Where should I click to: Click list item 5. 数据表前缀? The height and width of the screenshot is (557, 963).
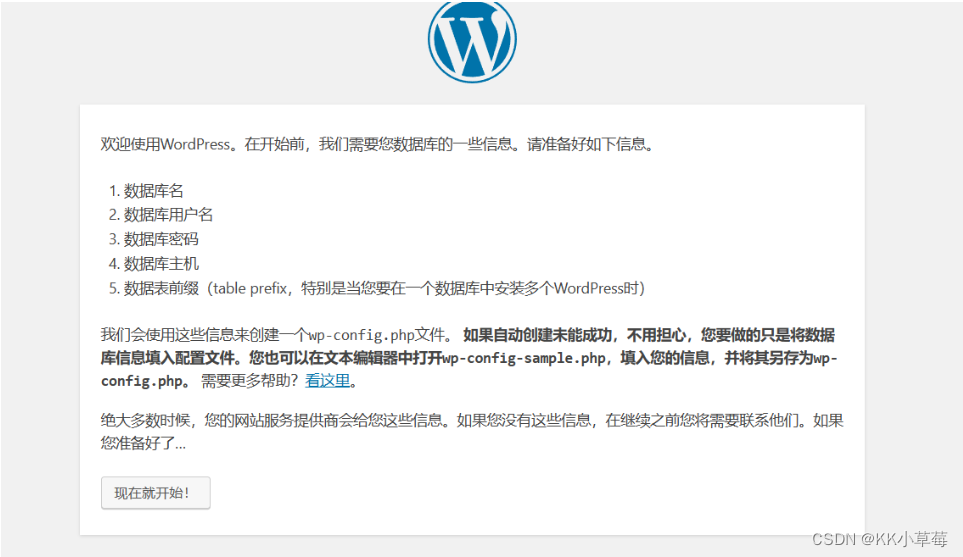click(376, 288)
